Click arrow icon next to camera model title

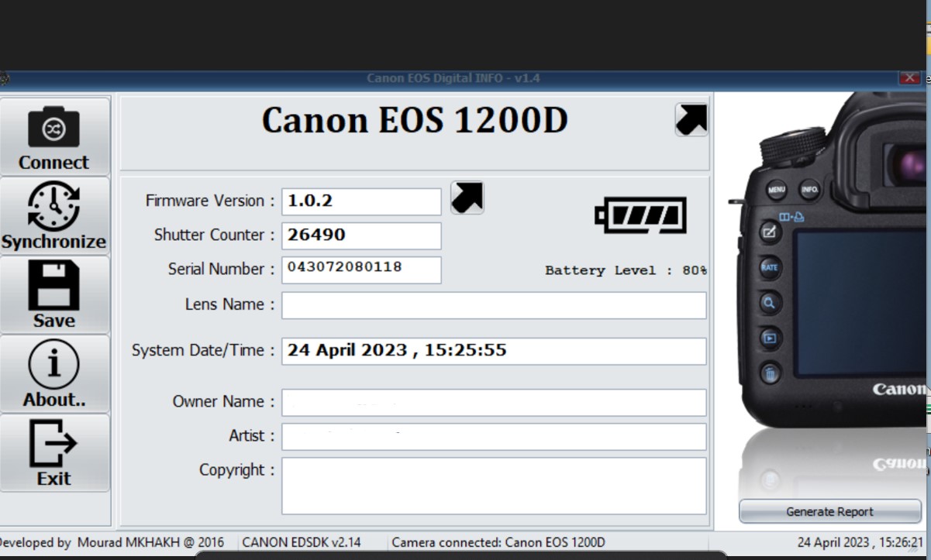pos(691,120)
